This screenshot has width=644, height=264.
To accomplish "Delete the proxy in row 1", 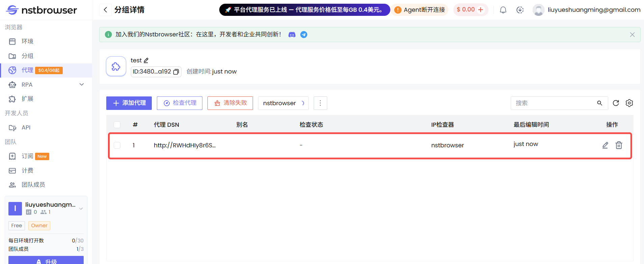I will (x=619, y=145).
